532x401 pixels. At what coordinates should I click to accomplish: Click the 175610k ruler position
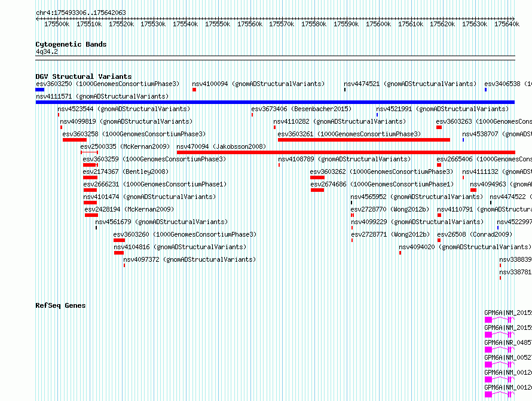pyautogui.click(x=411, y=24)
